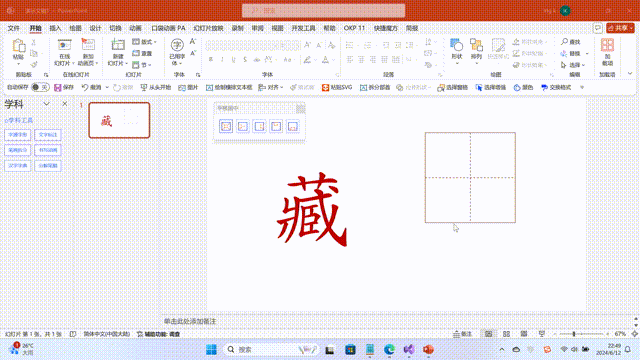Click the split parts (拆分部首) button
Image resolution: width=640 pixels, height=360 pixels.
(375, 87)
